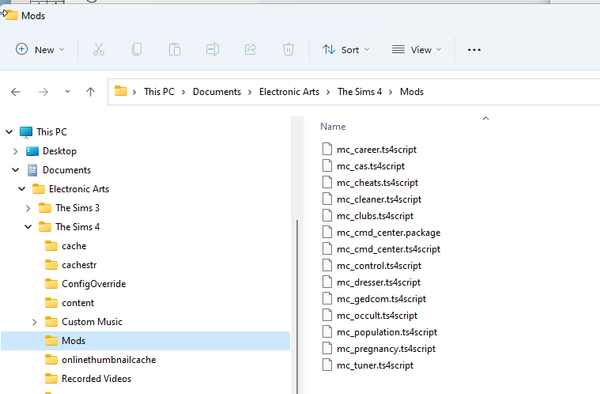Select mc_gedcom.ts4script file
The width and height of the screenshot is (600, 394).
coord(381,299)
